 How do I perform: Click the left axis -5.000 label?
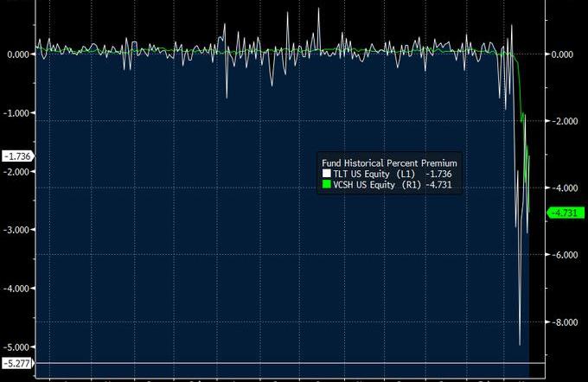tap(18, 347)
